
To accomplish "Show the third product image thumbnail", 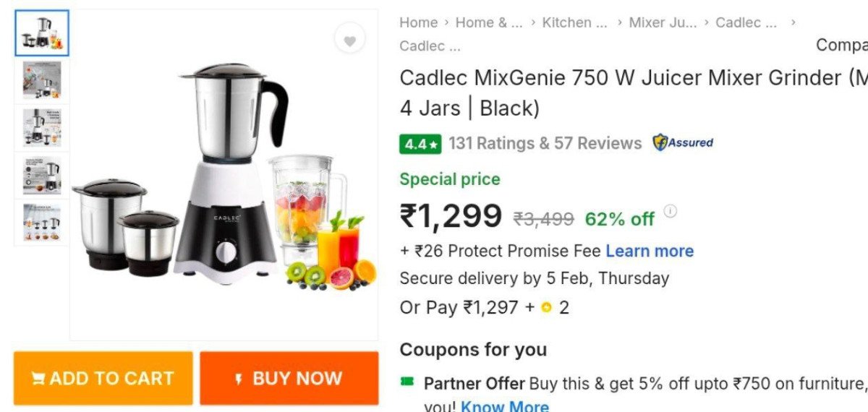I will tap(42, 127).
